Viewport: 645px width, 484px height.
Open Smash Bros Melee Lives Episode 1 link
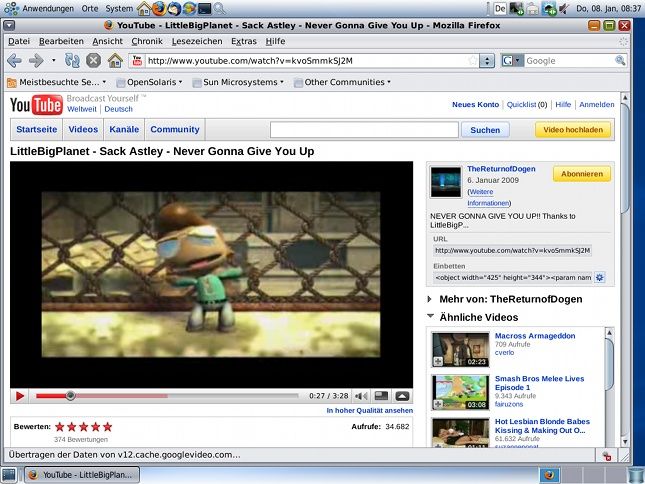(539, 383)
